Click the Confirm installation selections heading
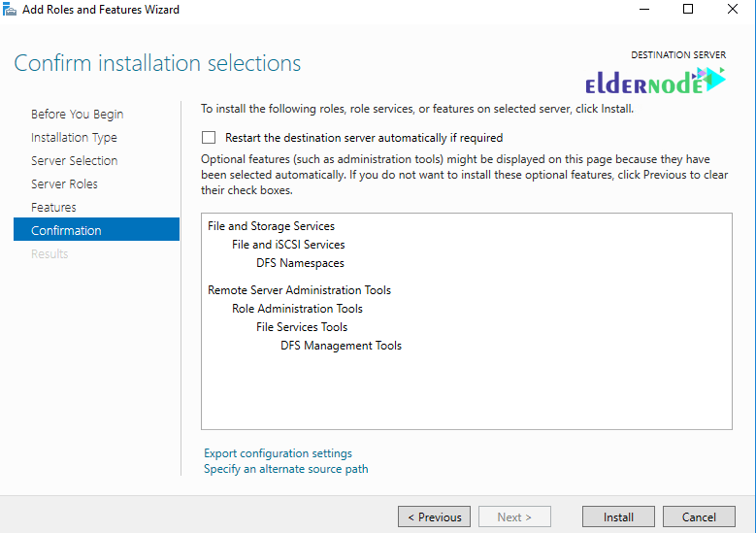The width and height of the screenshot is (756, 533). pyautogui.click(x=157, y=63)
